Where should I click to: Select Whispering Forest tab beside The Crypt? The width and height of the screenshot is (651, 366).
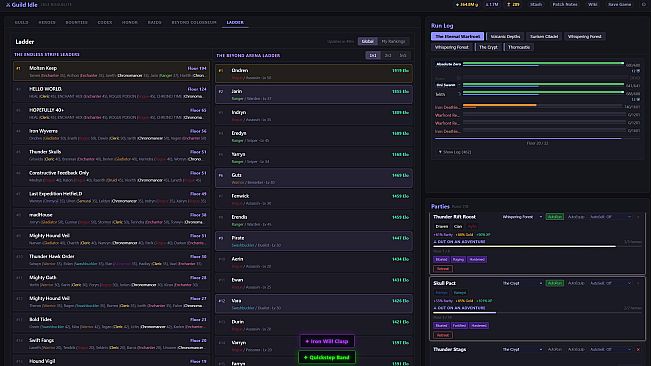(452, 47)
